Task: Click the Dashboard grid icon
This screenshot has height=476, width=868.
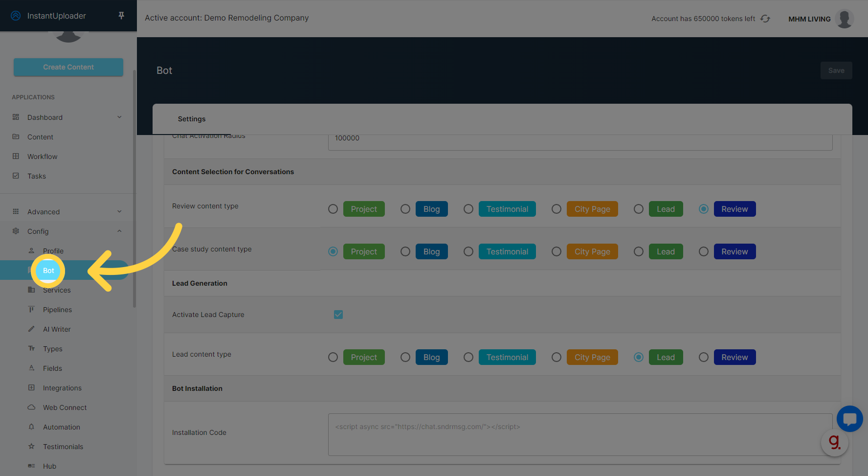Action: point(16,117)
